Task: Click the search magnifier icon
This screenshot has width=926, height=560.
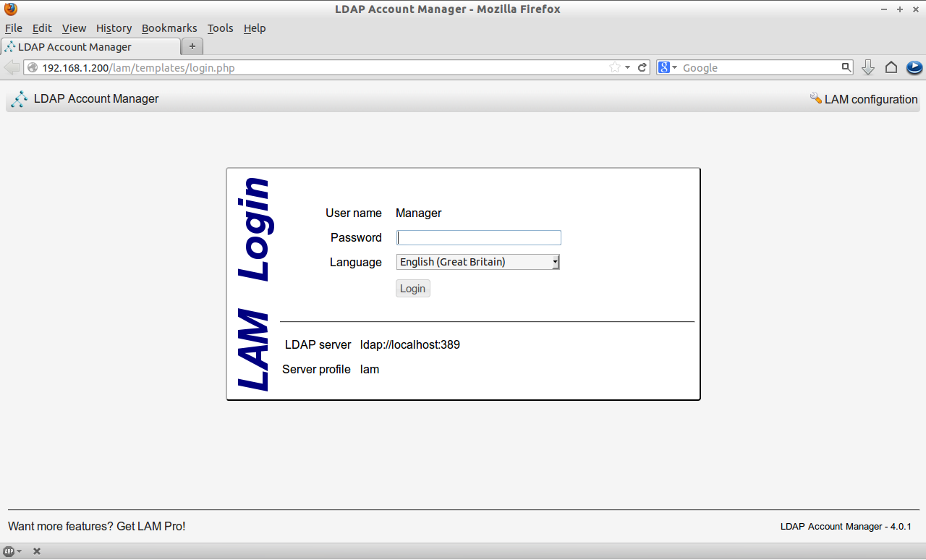Action: coord(846,67)
